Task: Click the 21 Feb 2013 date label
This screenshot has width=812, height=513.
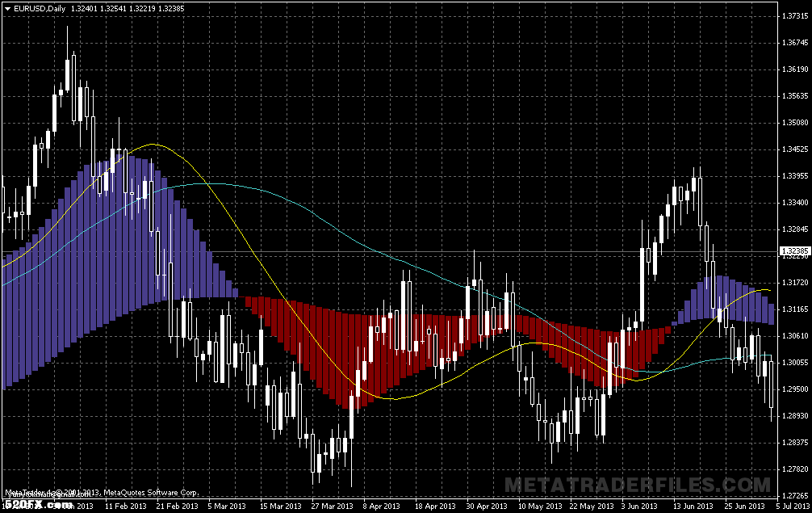Action: pos(177,506)
